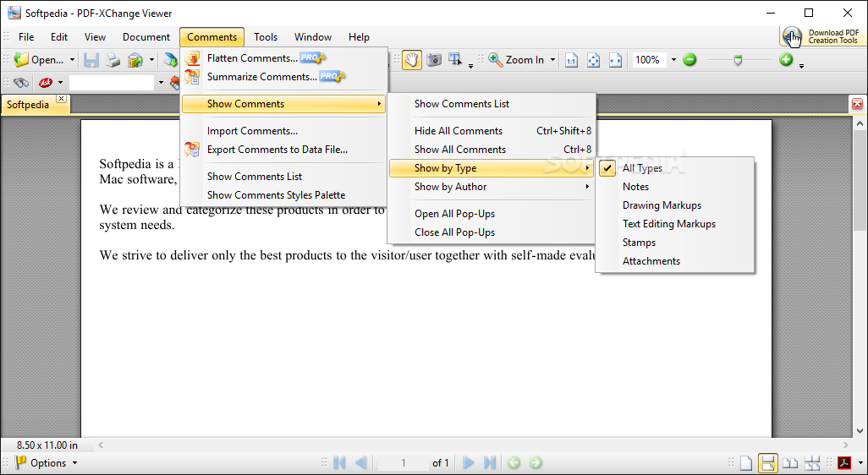Image resolution: width=868 pixels, height=475 pixels.
Task: Choose Import Comments from menu
Action: [x=283, y=131]
